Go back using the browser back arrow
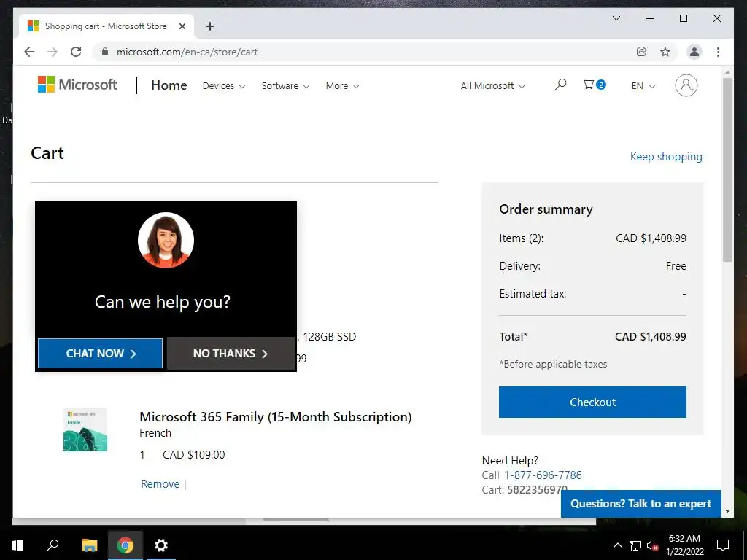 click(29, 52)
